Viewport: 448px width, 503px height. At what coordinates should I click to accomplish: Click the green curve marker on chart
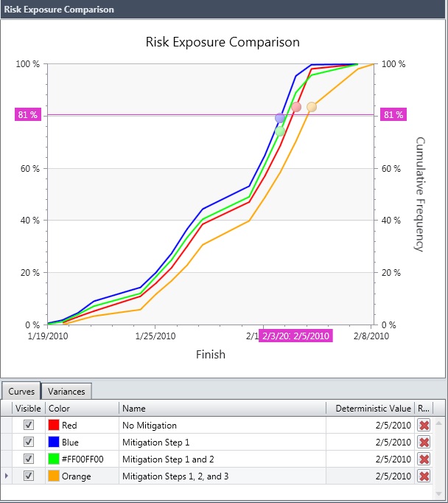point(280,131)
